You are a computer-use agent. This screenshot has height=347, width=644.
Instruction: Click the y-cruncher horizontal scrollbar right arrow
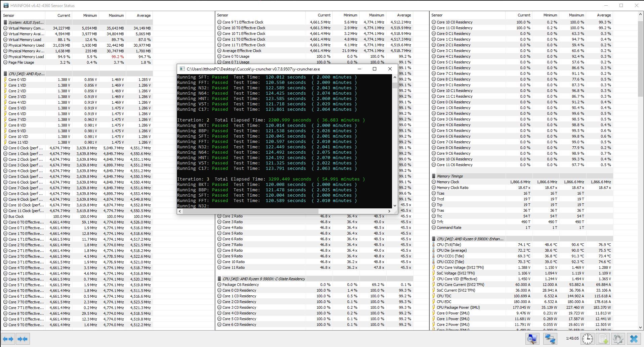tap(389, 211)
